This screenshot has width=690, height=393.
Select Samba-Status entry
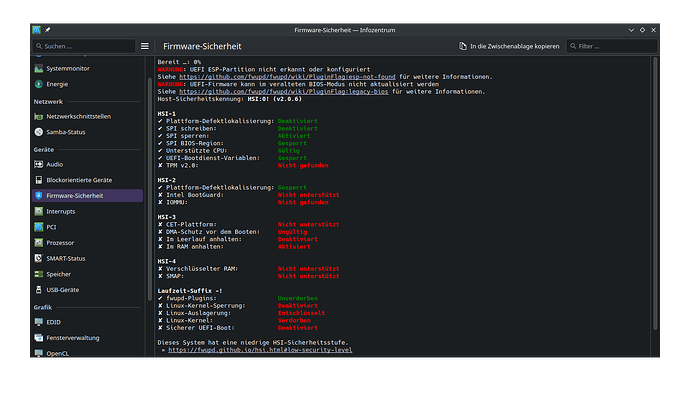pos(87,132)
